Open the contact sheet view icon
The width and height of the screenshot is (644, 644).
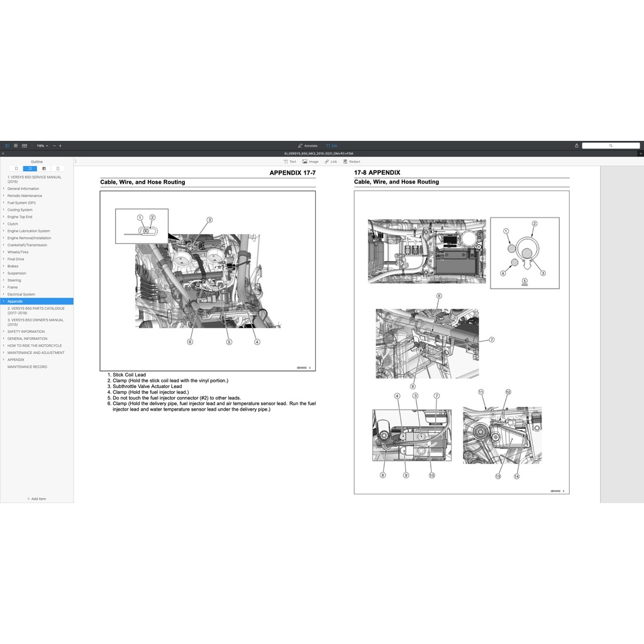point(25,145)
